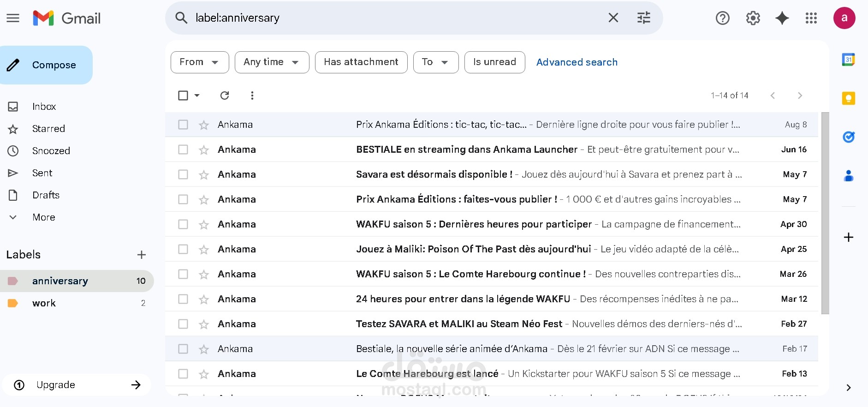The height and width of the screenshot is (407, 868).
Task: Check the Bestiale nouvelle série animée email
Action: pyautogui.click(x=183, y=349)
